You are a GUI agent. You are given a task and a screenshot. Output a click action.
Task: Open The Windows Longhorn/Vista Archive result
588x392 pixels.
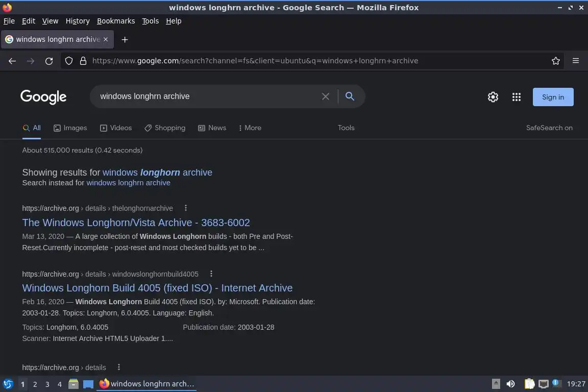tap(136, 223)
